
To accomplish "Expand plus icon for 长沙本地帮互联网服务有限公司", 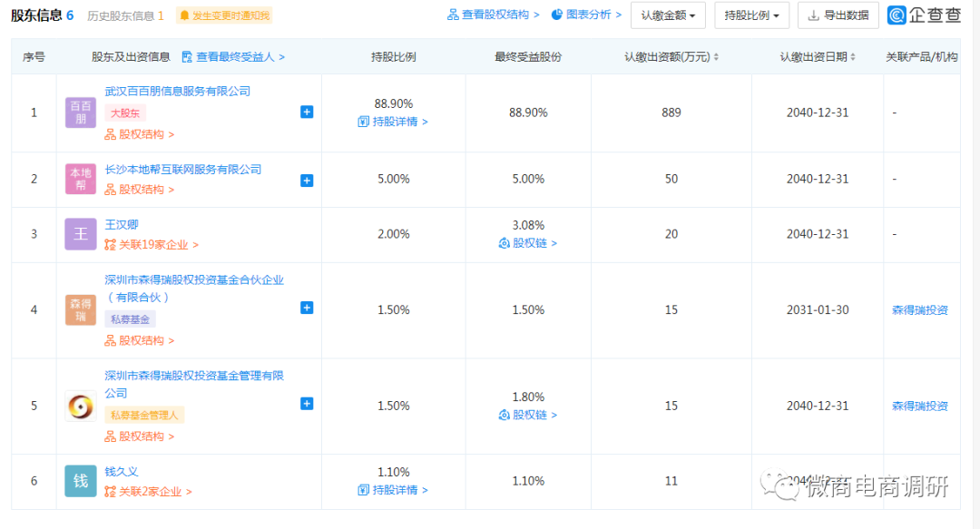I will pyautogui.click(x=307, y=181).
